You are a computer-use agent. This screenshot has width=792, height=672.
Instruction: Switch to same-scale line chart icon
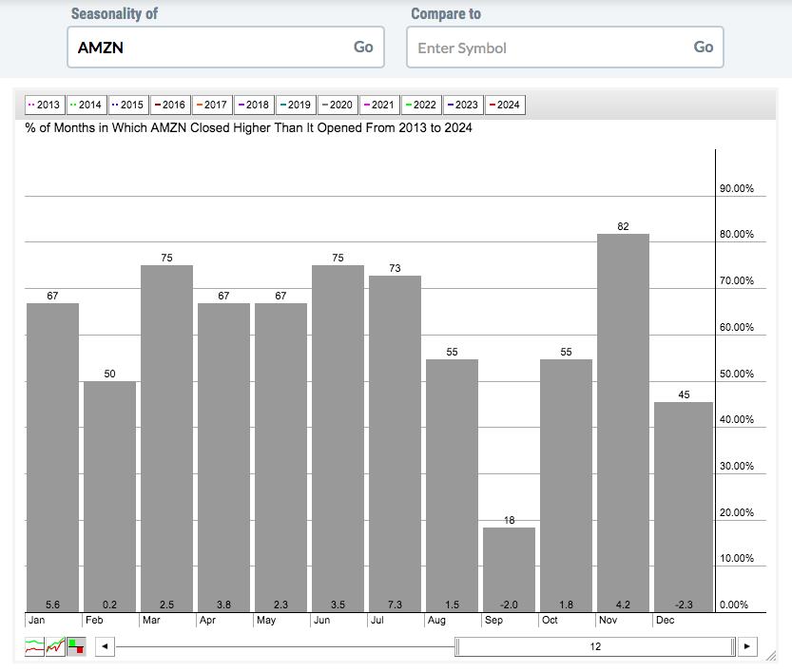coord(55,647)
